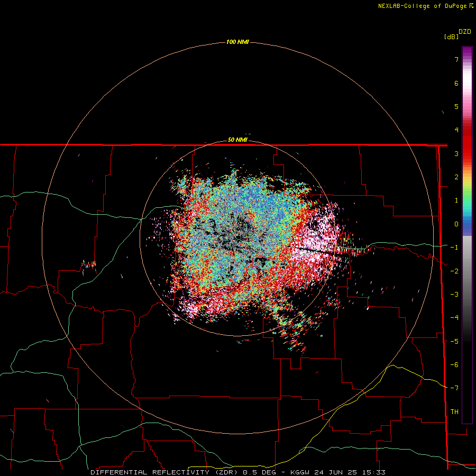Click the 24 JUN 25 date text
This screenshot has width=476, height=476.
[336, 472]
